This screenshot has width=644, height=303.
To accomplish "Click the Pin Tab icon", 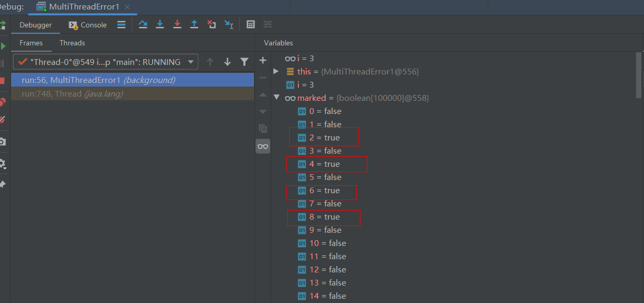I will tap(2, 184).
